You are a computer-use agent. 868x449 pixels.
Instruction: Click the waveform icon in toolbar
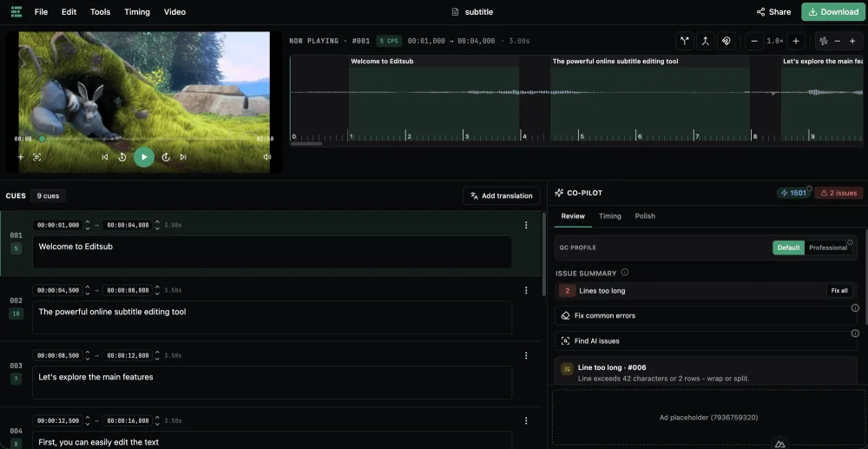coord(824,41)
